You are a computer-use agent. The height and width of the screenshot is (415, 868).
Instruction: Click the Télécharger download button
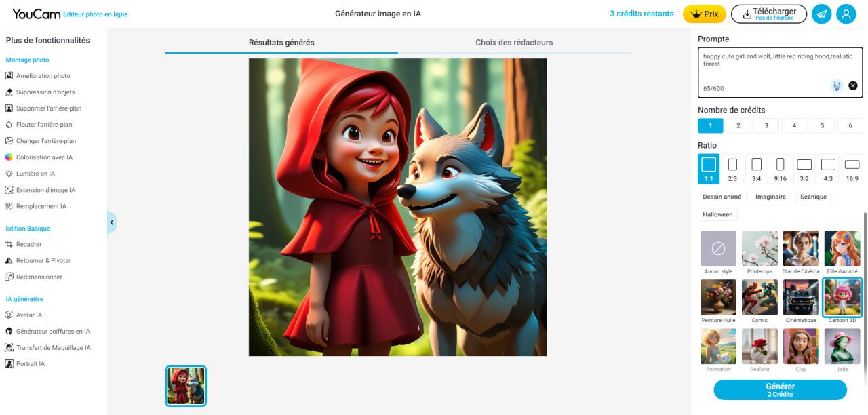pos(768,14)
